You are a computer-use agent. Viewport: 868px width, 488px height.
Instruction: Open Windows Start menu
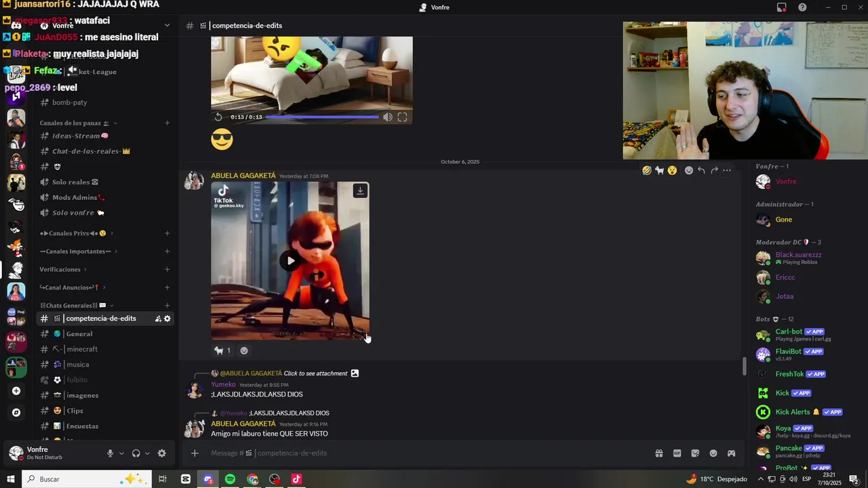[10, 479]
